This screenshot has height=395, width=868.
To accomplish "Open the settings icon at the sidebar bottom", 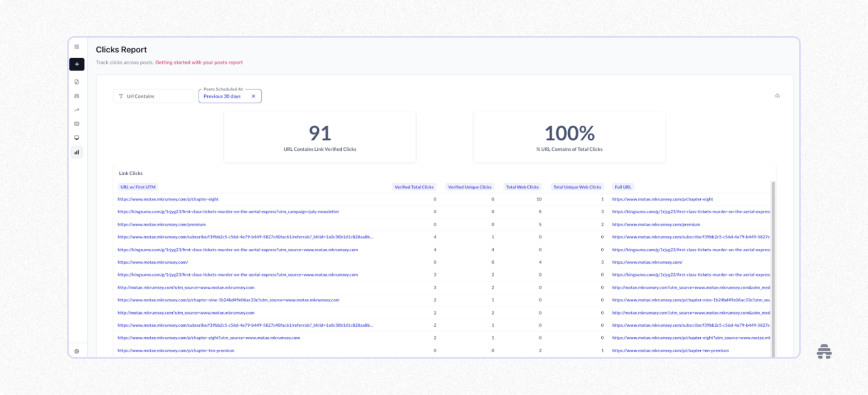I will (x=77, y=351).
